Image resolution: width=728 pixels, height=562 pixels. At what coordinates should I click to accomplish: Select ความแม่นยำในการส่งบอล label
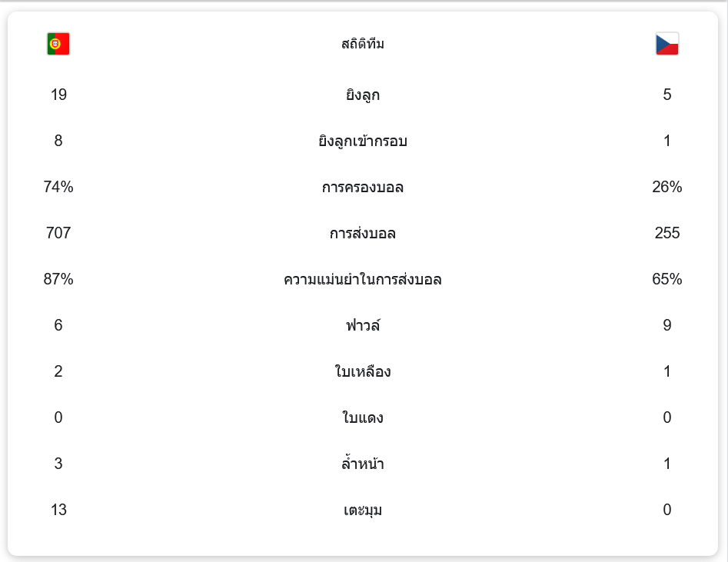pyautogui.click(x=363, y=279)
